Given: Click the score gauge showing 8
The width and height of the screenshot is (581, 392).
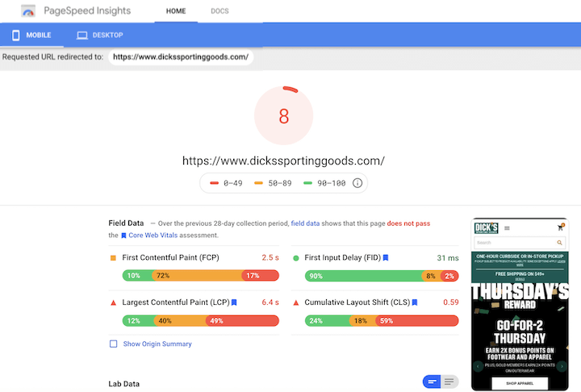Looking at the screenshot, I should pos(283,115).
